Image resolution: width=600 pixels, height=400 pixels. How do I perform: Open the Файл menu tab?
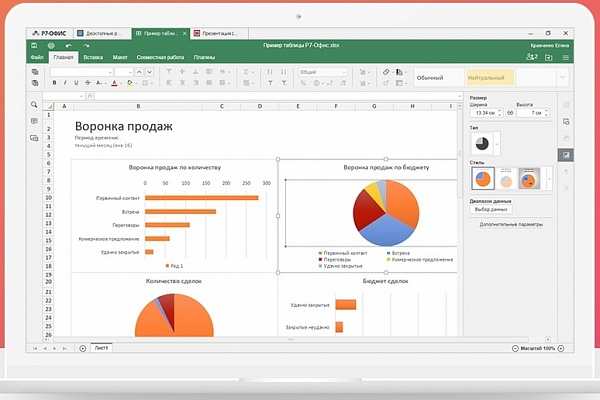click(x=37, y=57)
